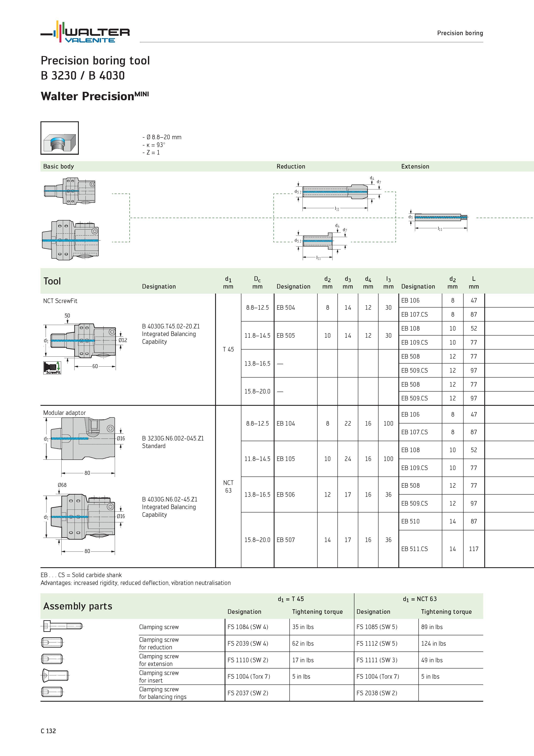Click the "Assembly parts" heading
534x756 pixels.
click(x=78, y=606)
